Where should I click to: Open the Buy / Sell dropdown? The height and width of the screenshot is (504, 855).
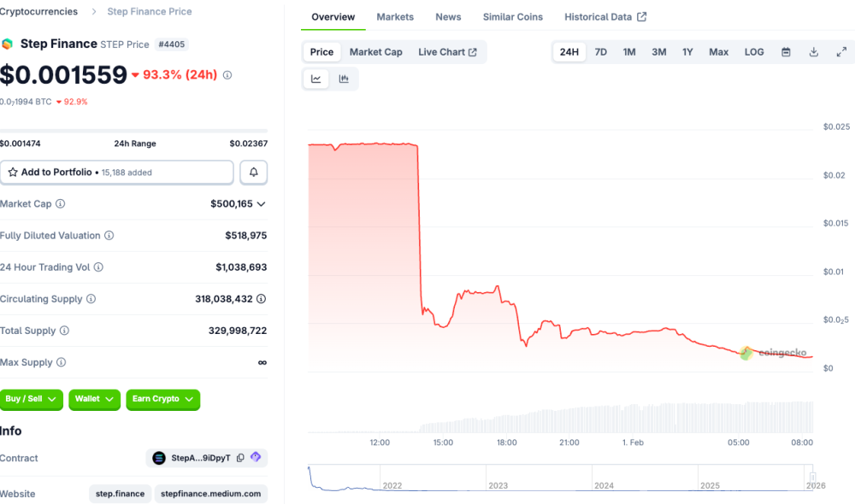coord(32,400)
